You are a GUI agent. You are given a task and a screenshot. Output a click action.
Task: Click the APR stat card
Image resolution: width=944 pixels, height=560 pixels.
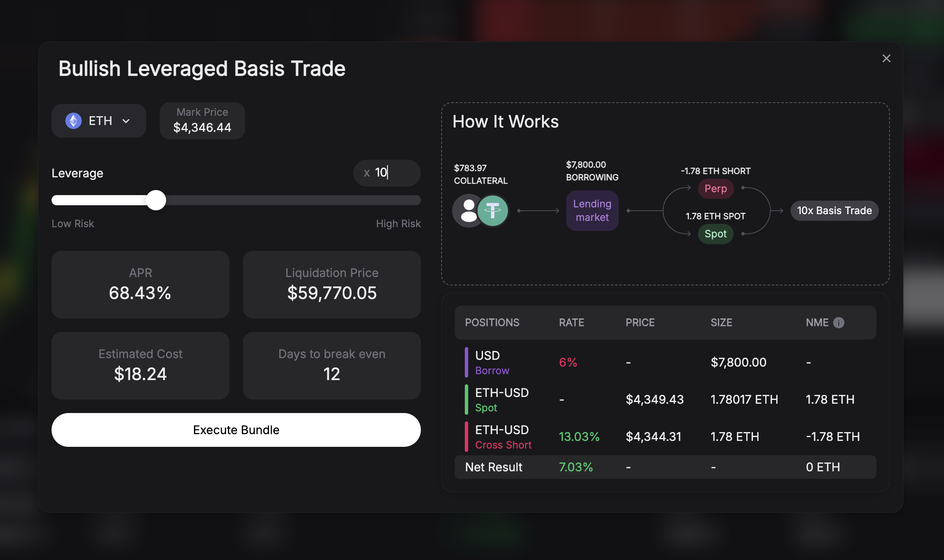click(x=140, y=285)
